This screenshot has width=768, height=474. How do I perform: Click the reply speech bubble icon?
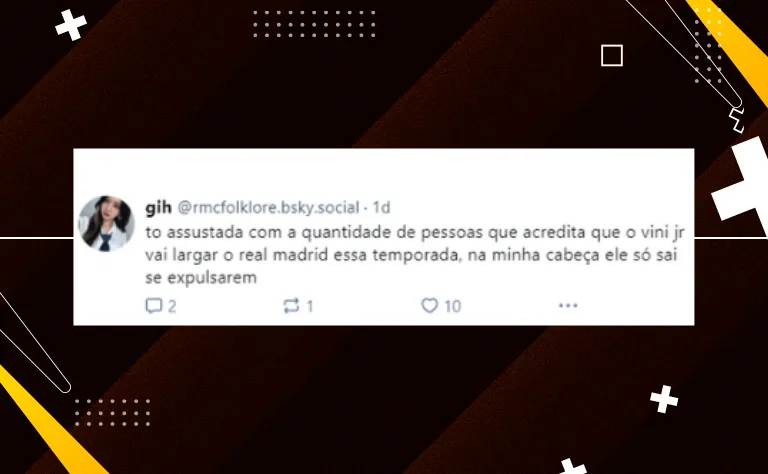[154, 306]
